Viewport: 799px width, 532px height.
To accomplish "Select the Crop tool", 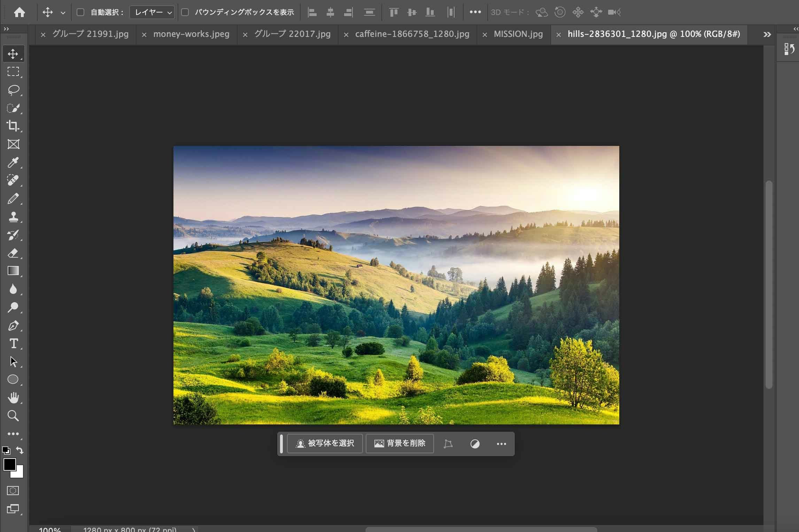I will (x=13, y=126).
